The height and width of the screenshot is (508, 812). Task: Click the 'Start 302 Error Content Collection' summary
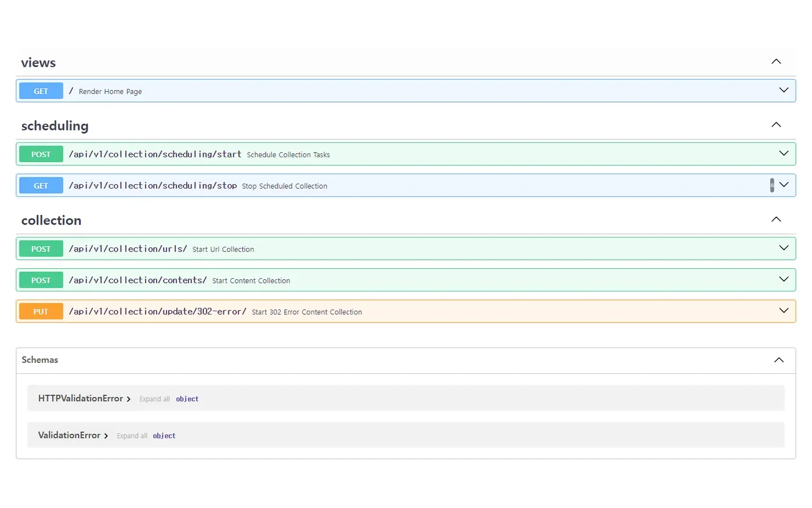tap(307, 312)
